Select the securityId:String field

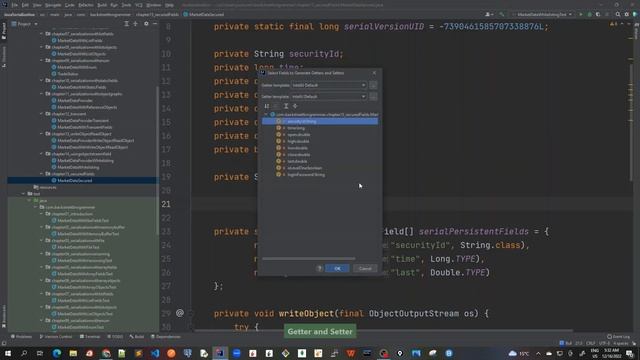tap(320, 121)
